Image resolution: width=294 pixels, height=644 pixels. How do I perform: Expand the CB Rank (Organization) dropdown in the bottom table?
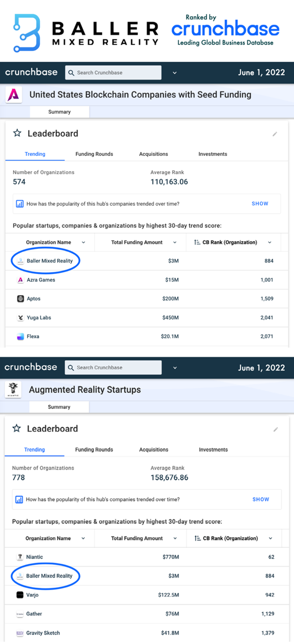tap(270, 538)
